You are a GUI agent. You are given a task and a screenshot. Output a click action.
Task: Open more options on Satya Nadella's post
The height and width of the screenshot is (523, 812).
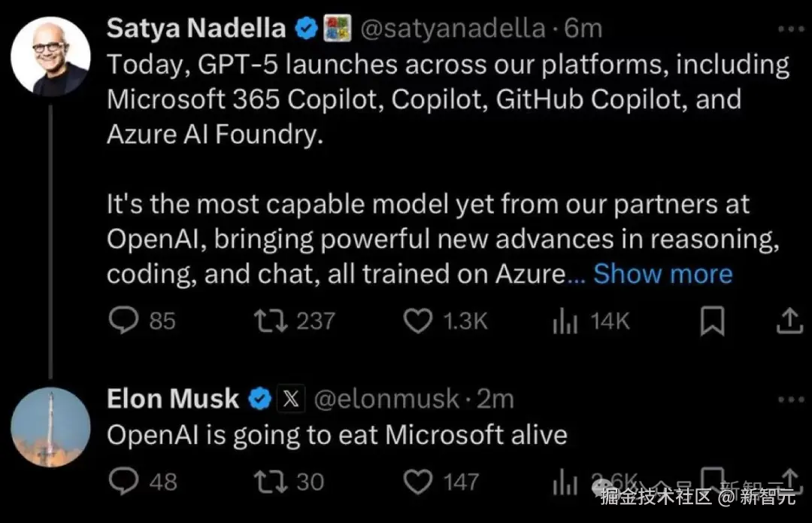[x=790, y=29]
